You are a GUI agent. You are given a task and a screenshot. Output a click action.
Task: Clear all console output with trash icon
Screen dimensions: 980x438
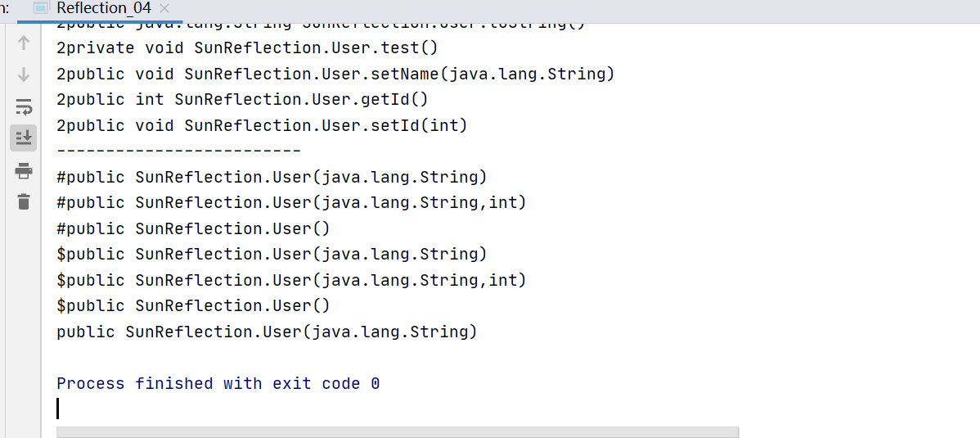24,201
